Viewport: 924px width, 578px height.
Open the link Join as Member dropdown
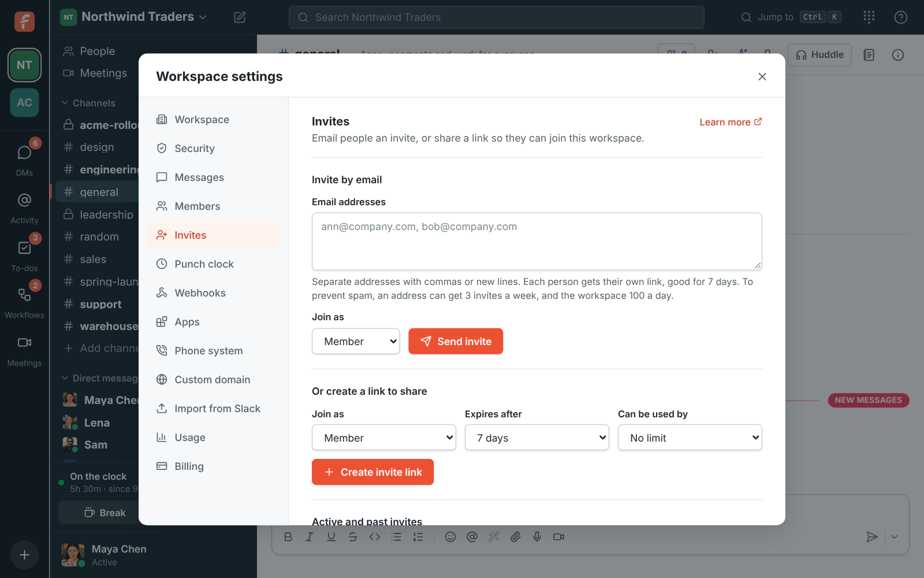[384, 438]
